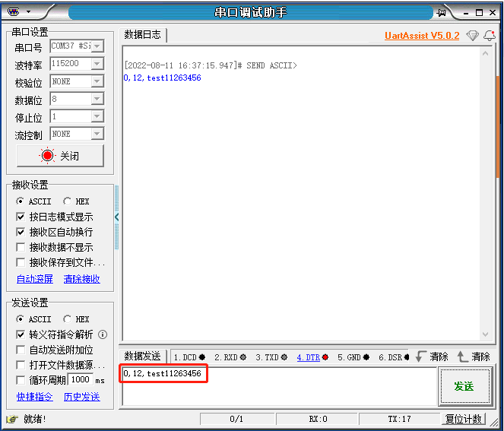Viewport: 504px width, 431px height.
Task: Open the notification bell icon
Action: coord(490,36)
